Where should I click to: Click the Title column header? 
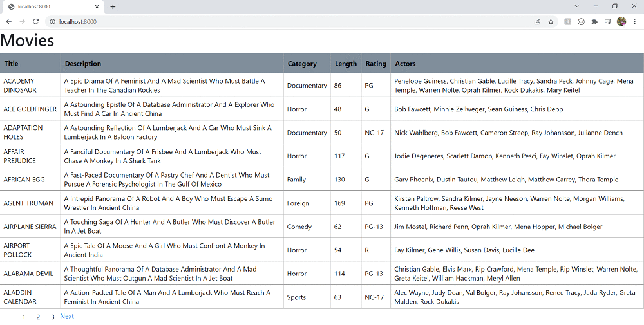pyautogui.click(x=30, y=64)
